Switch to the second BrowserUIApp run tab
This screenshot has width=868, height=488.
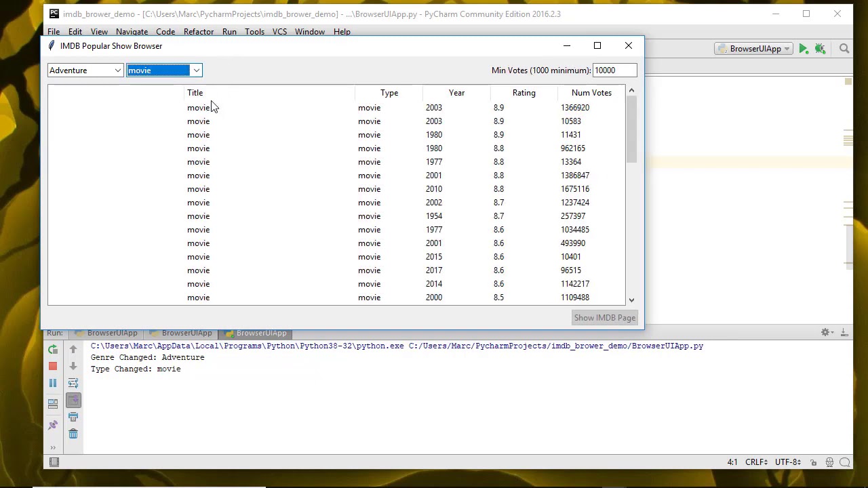click(180, 333)
